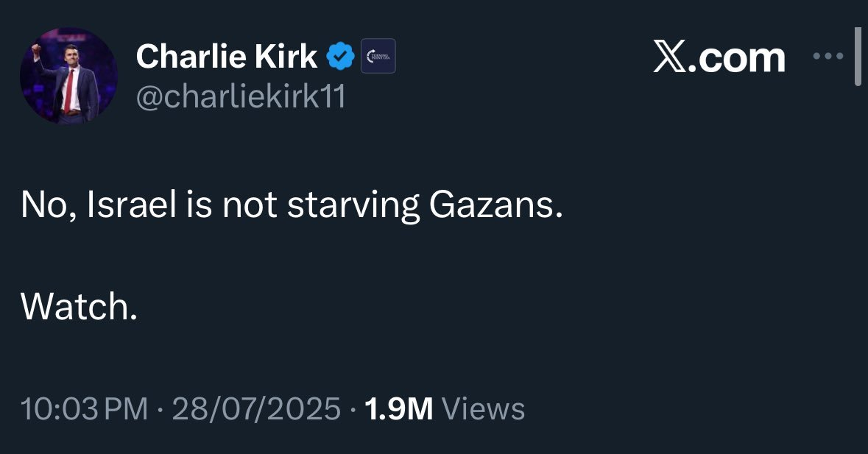Click the blue verified checkmark badge

point(339,56)
